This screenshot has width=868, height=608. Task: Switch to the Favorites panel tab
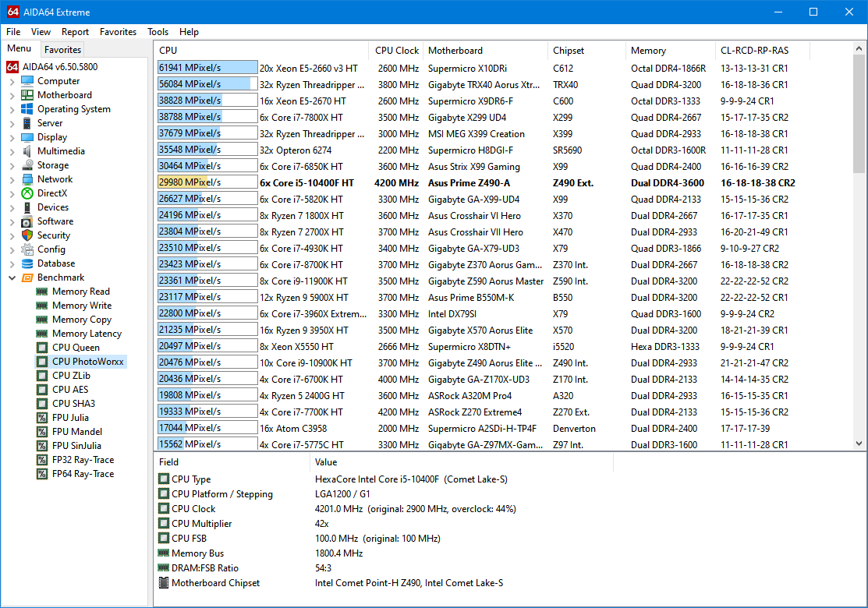(62, 49)
